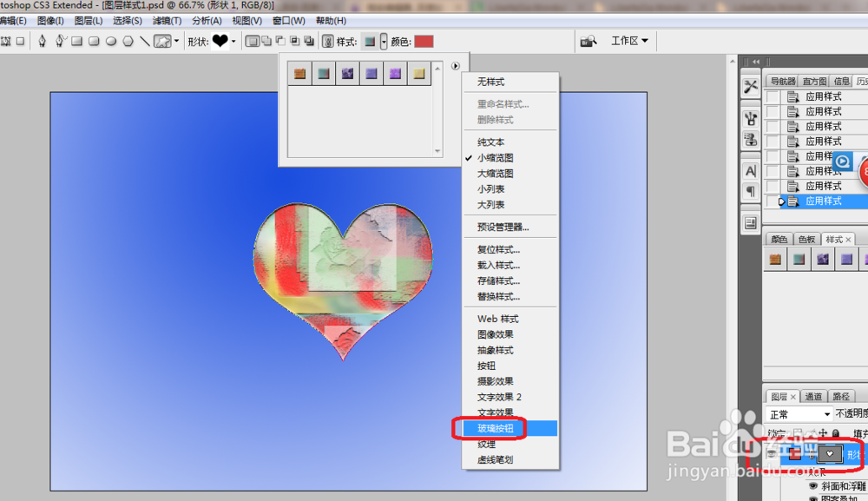Collapse the panel dock double arrows

(756, 62)
